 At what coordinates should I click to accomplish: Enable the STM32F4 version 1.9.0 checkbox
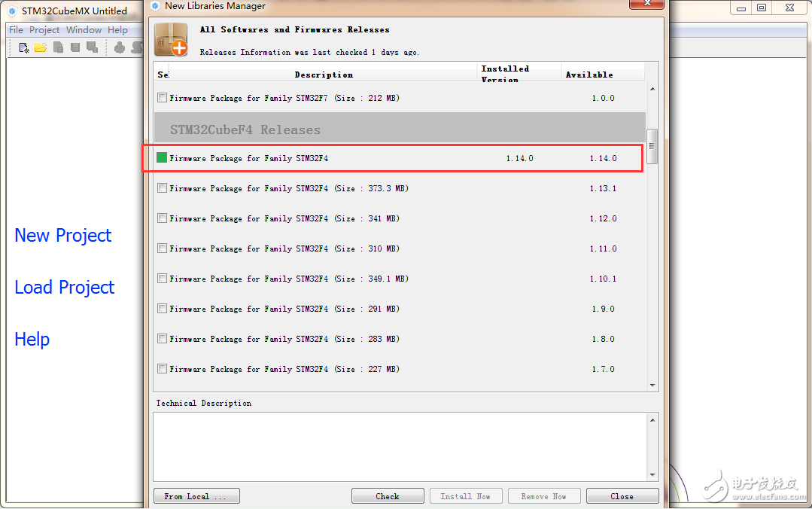[x=162, y=309]
